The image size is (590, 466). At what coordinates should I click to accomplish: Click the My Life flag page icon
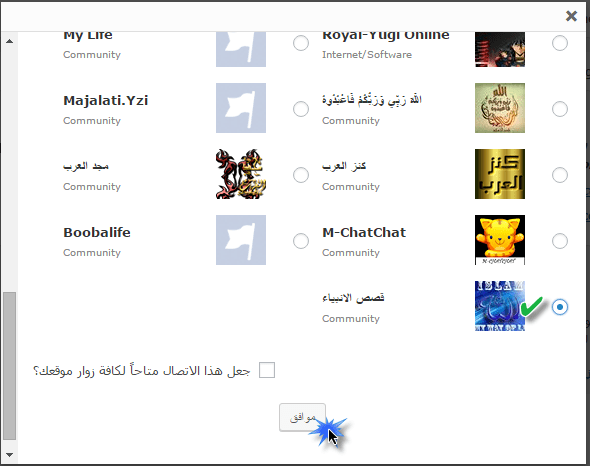[x=241, y=49]
